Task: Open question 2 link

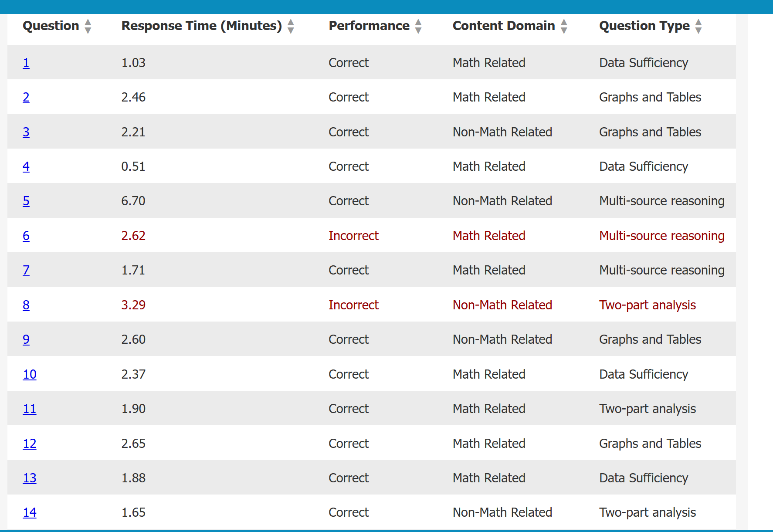Action: (26, 97)
